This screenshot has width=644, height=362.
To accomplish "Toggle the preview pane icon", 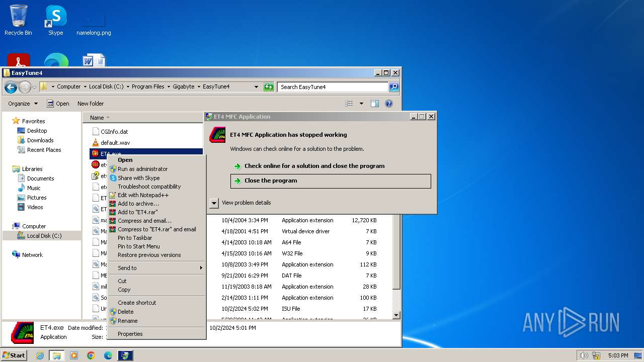I will (x=374, y=104).
